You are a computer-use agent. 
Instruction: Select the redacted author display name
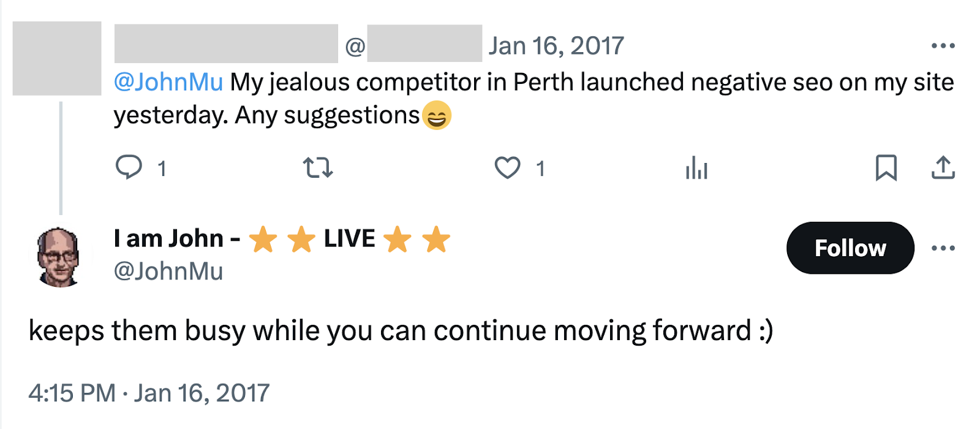(x=226, y=44)
